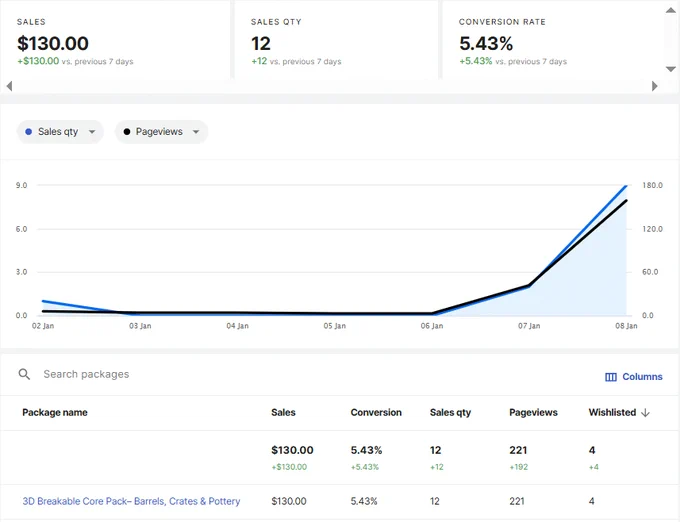680x522 pixels.
Task: Open the Sales qty metric dropdown
Action: 60,132
